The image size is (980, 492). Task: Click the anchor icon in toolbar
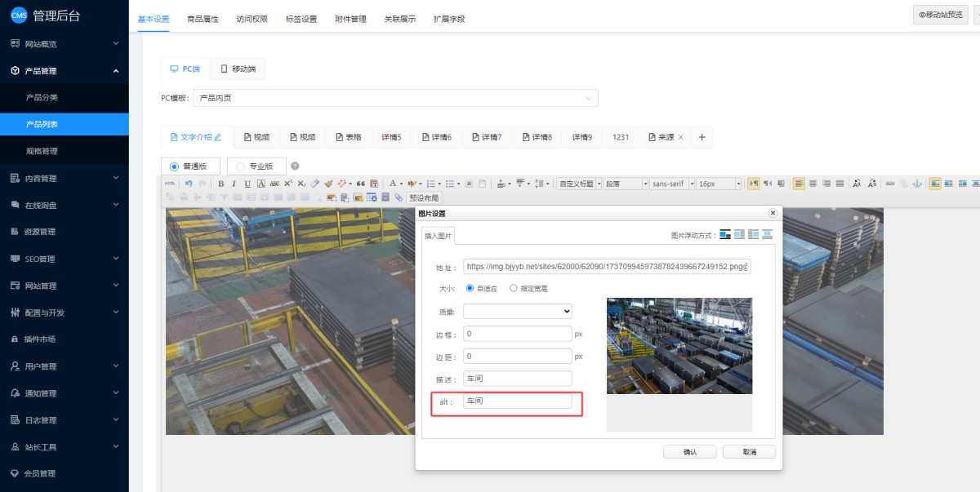click(916, 184)
